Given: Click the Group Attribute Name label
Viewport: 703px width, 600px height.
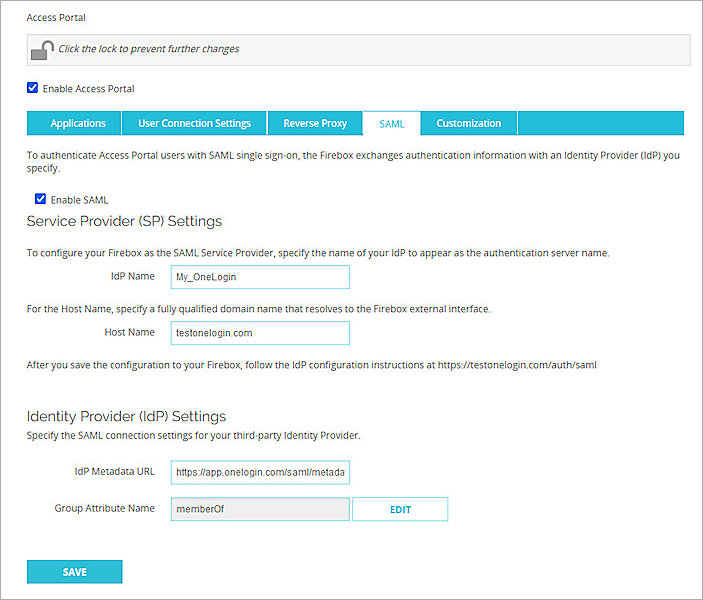Looking at the screenshot, I should click(104, 509).
